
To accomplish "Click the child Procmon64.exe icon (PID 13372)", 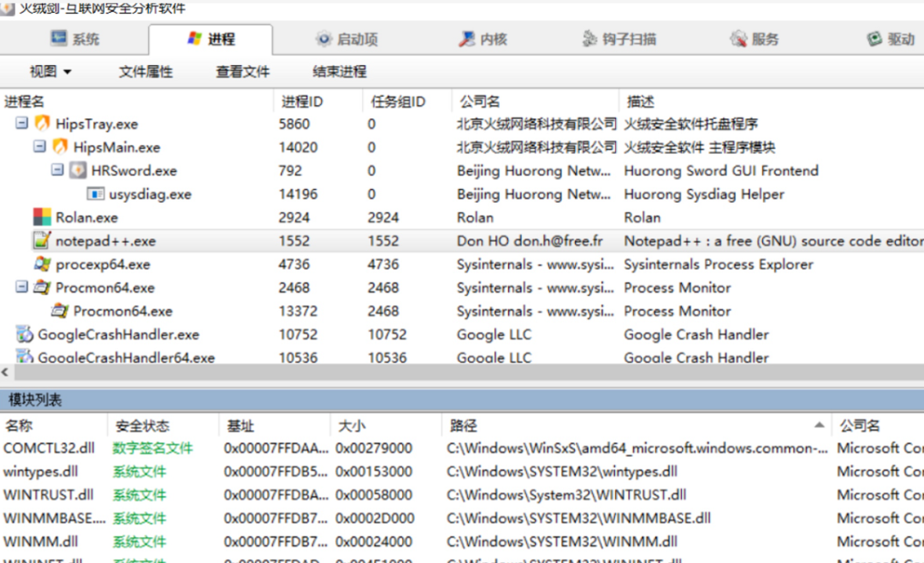I will click(x=60, y=311).
